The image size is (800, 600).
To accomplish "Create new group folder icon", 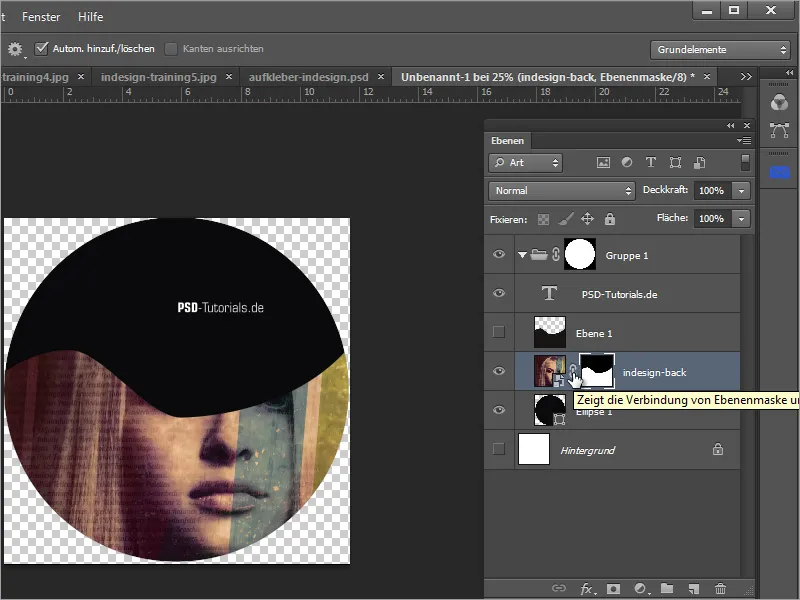I will click(x=667, y=588).
